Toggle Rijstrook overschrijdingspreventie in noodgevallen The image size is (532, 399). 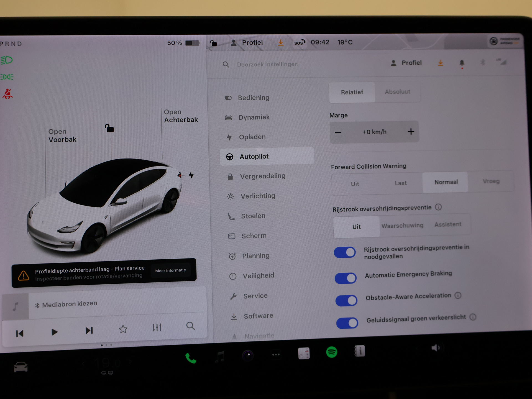[x=345, y=252]
